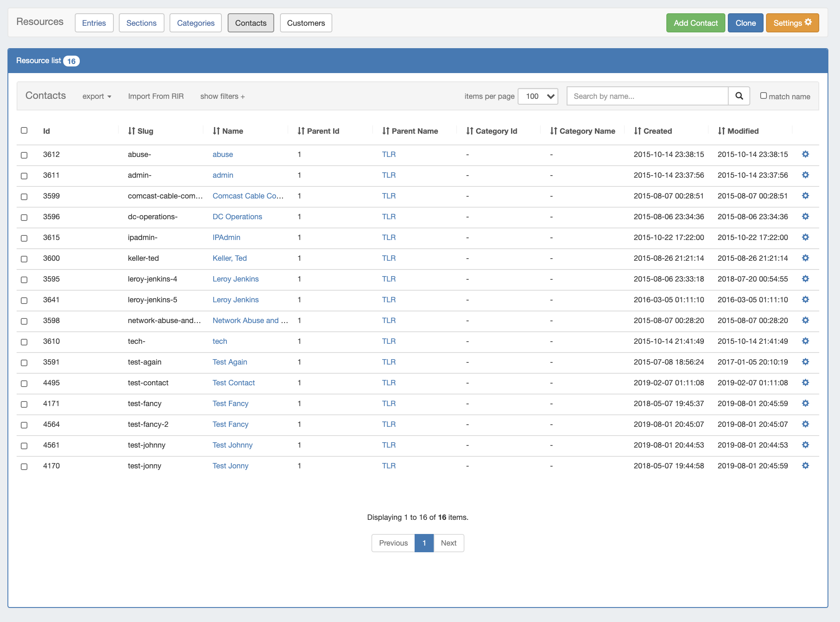Open gear options for Test Contact row
The width and height of the screenshot is (840, 622).
[805, 383]
